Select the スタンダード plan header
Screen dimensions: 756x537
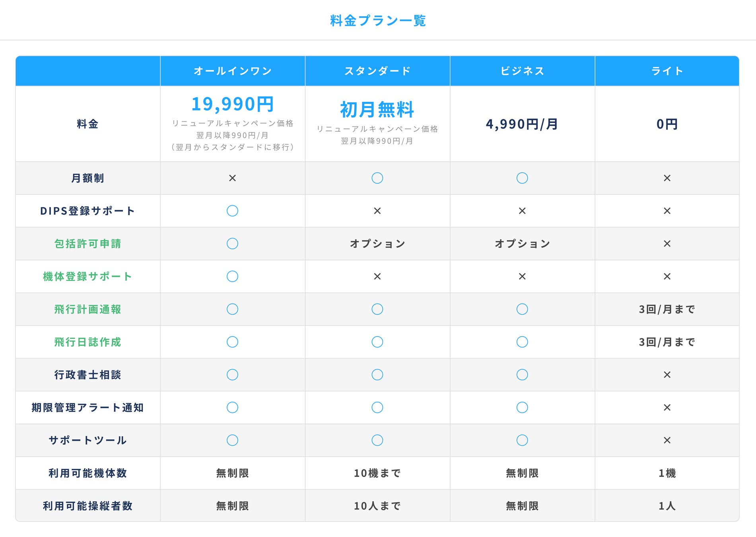point(377,71)
